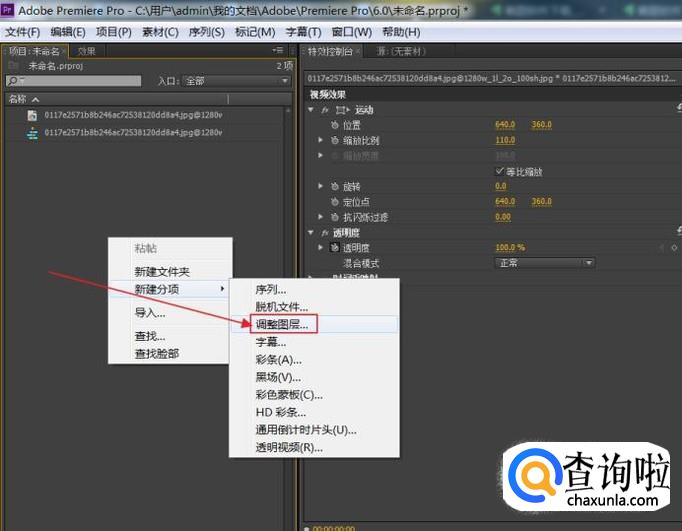
Task: Toggle 抗闪烁过滤 stopwatch animation
Action: click(x=334, y=217)
